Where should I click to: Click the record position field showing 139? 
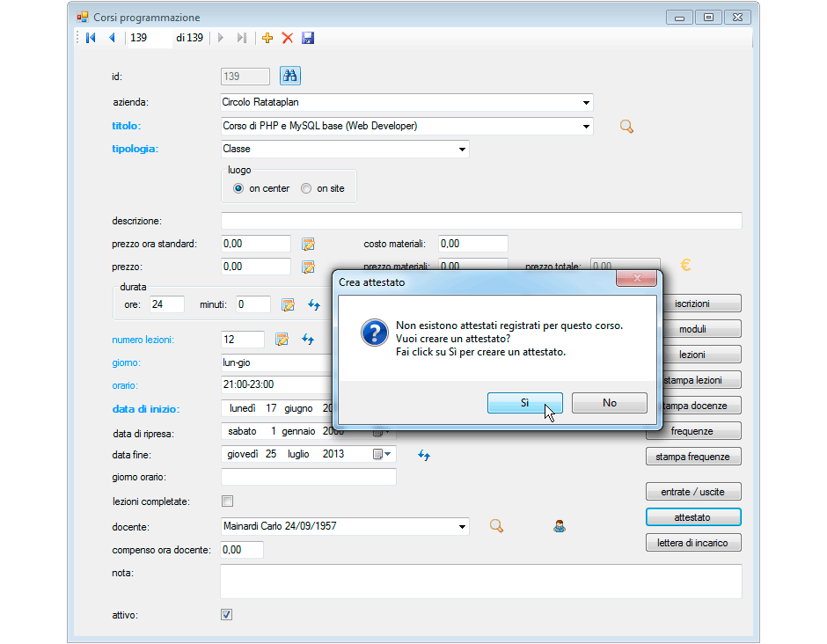click(150, 38)
